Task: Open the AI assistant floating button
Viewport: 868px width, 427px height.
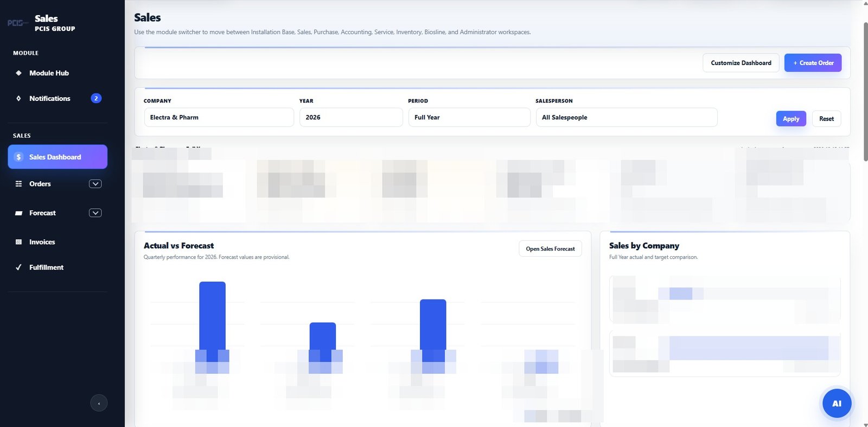Action: pyautogui.click(x=837, y=403)
